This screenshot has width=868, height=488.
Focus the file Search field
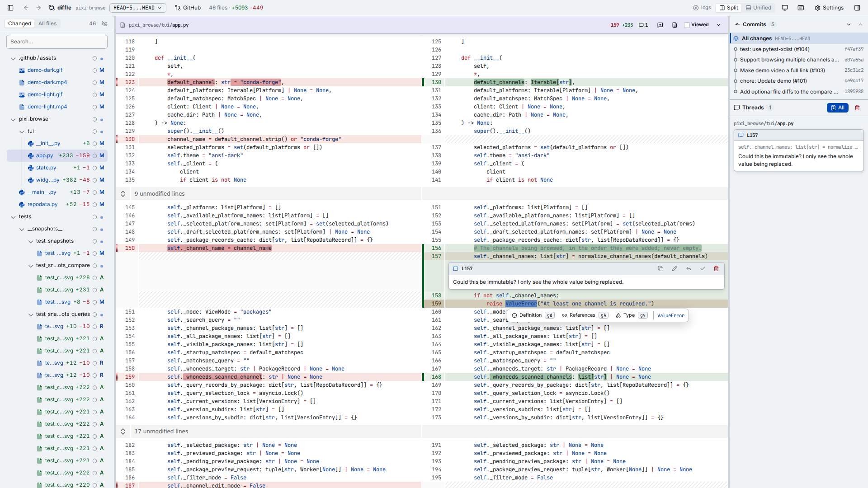(x=57, y=42)
